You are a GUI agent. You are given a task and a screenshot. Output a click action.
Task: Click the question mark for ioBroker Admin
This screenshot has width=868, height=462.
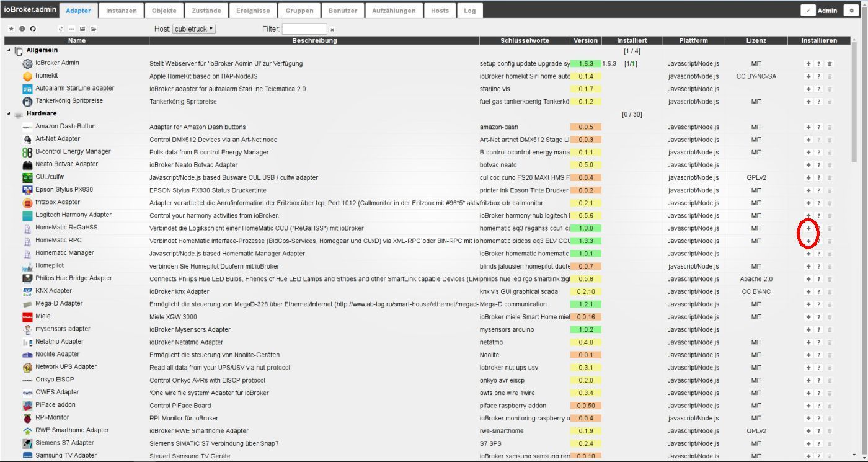pos(818,64)
